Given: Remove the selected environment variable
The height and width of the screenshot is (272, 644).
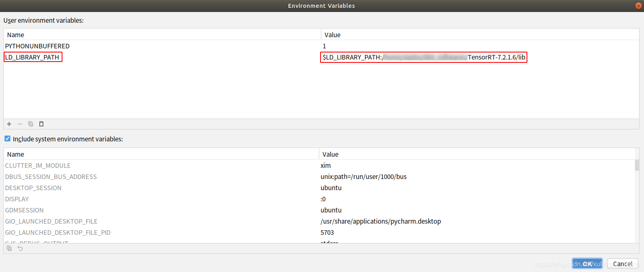Looking at the screenshot, I should click(19, 124).
